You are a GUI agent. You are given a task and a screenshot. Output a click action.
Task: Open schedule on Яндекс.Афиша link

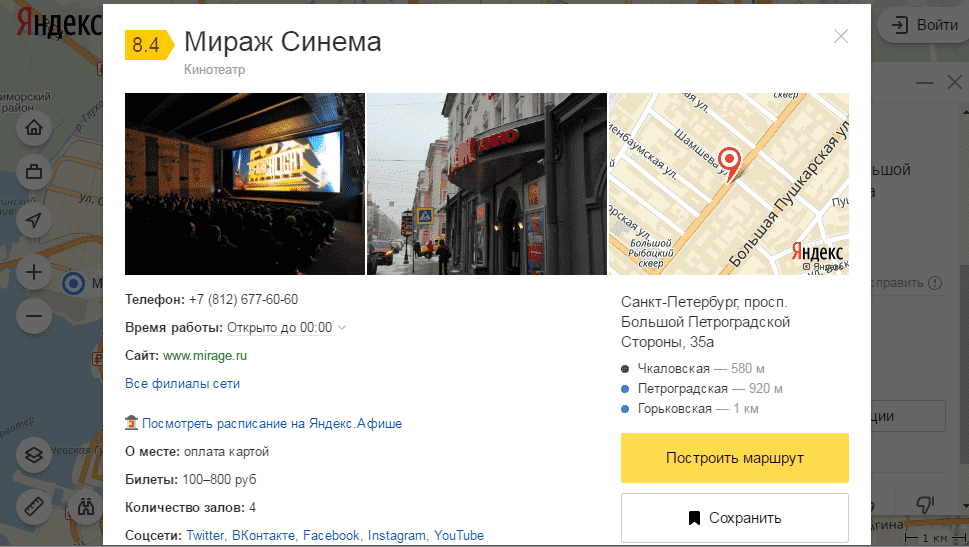tap(272, 423)
